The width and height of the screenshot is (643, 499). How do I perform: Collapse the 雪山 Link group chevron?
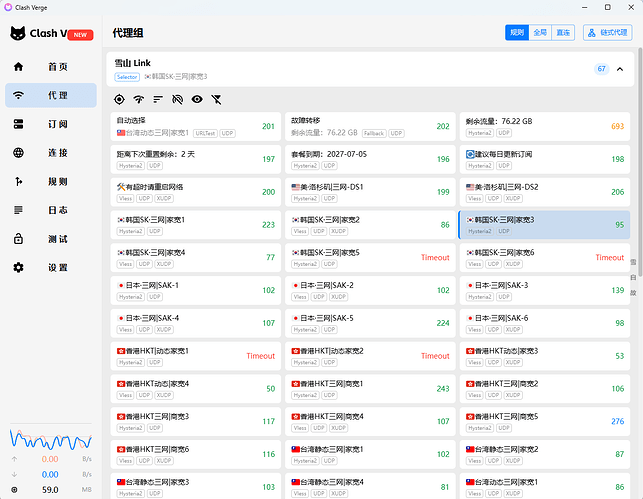click(x=620, y=69)
